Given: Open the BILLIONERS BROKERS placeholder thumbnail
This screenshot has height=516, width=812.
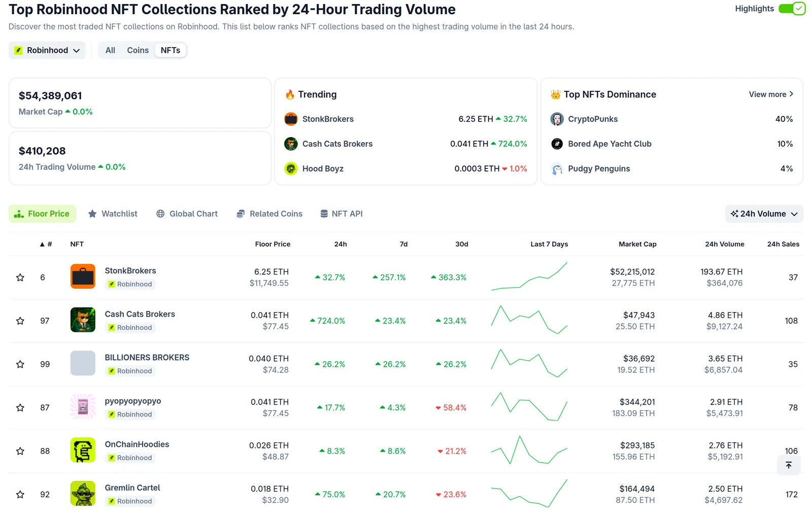Looking at the screenshot, I should pyautogui.click(x=83, y=363).
